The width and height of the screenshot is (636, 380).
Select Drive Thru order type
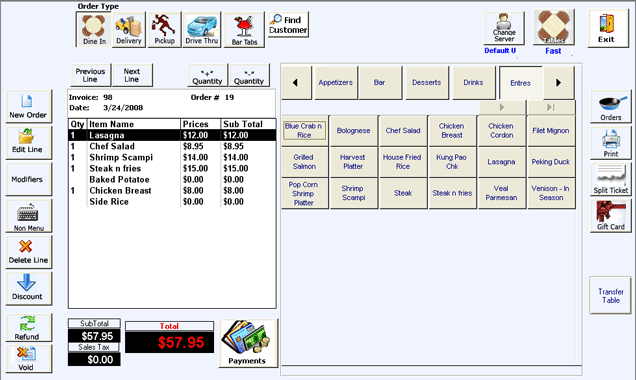coord(202,30)
